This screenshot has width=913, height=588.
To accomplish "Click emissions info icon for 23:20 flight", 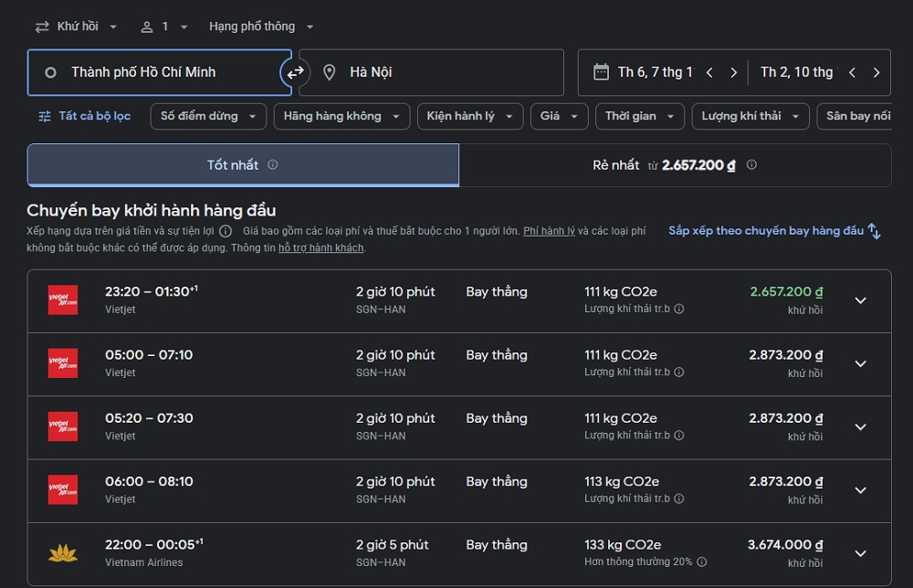I will click(x=679, y=309).
